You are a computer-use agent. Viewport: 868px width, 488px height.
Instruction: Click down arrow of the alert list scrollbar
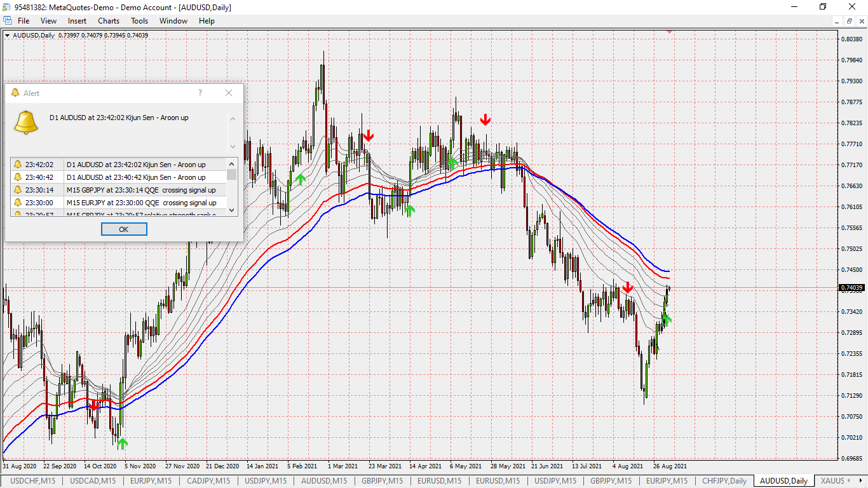point(231,210)
